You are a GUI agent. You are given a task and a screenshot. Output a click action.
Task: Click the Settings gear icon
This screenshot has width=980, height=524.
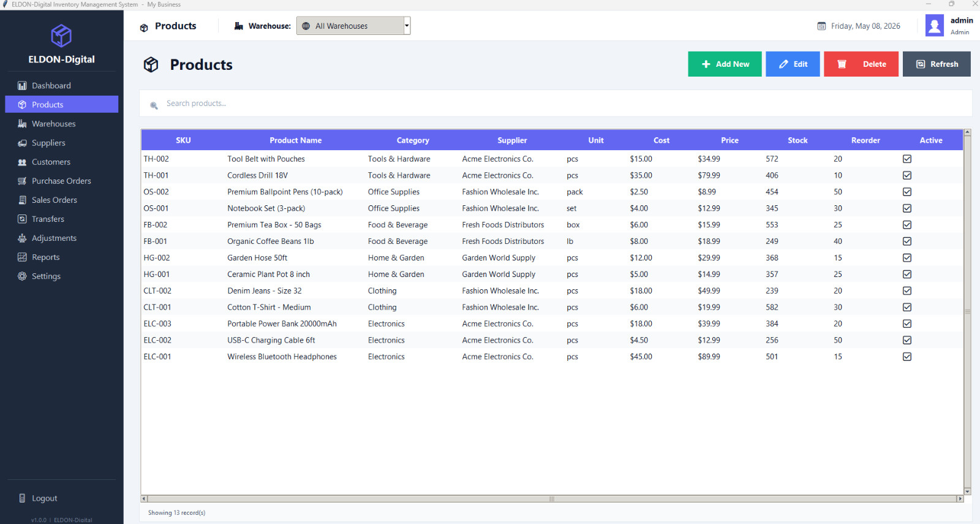(x=22, y=276)
